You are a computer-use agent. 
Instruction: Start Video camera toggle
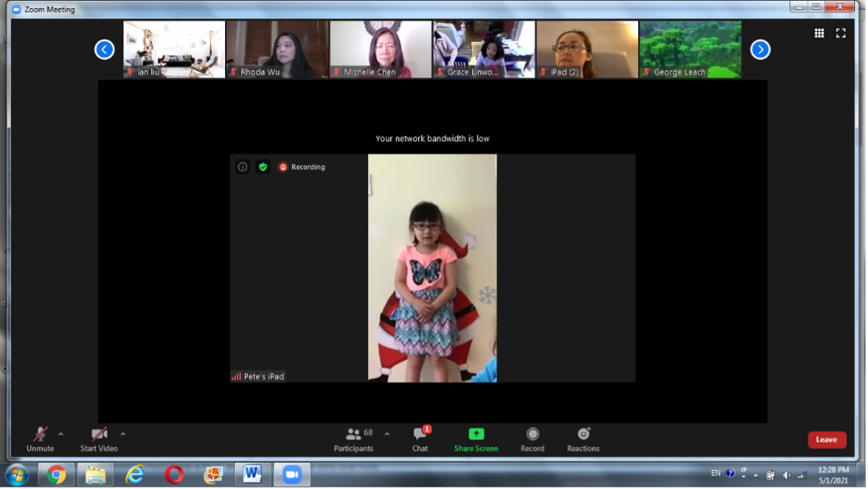coord(99,439)
